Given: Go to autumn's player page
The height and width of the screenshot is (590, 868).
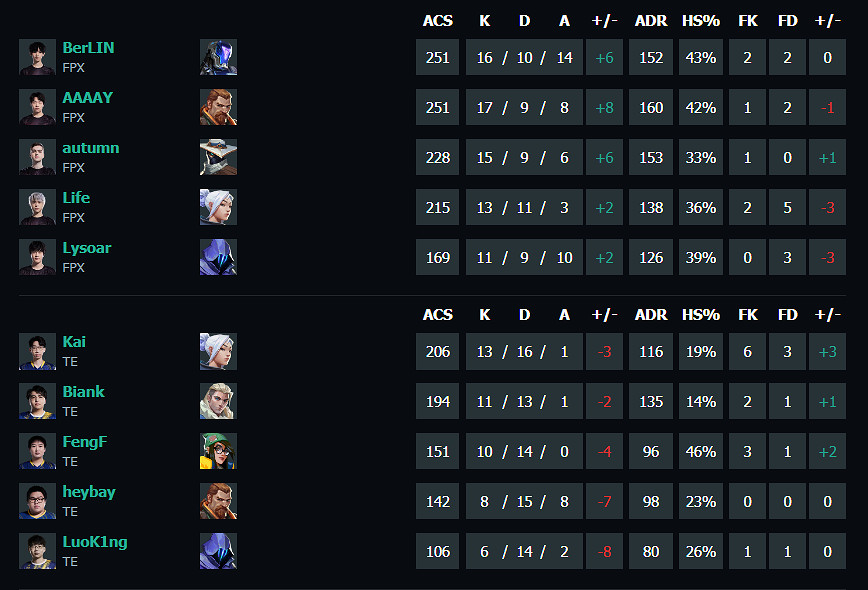Looking at the screenshot, I should click(x=90, y=148).
